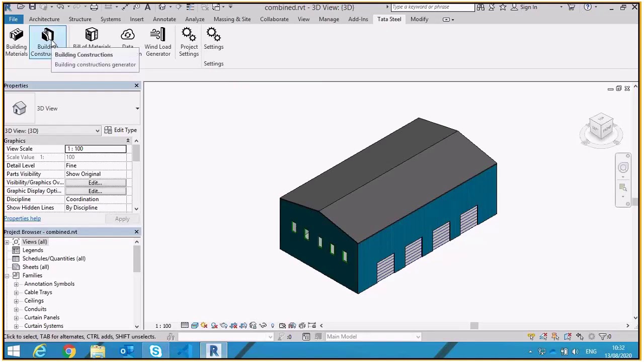
Task: Click Project Browser scroll down arrow
Action: 136,326
